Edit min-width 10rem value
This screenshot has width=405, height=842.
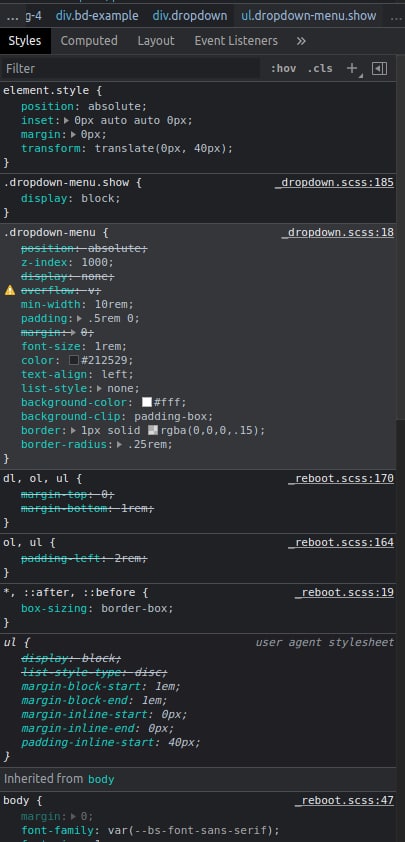click(x=114, y=304)
